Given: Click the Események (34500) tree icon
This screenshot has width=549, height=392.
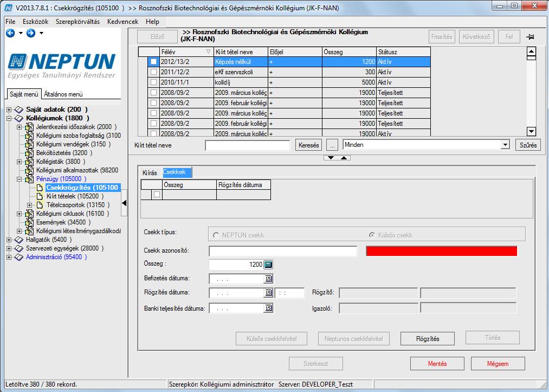Looking at the screenshot, I should tap(29, 222).
